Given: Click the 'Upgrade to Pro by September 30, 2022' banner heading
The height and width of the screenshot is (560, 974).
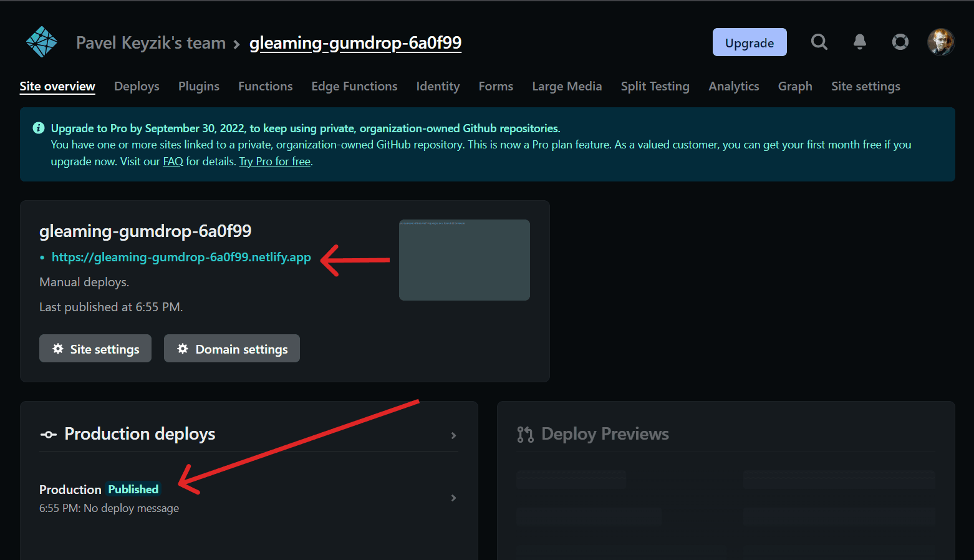Looking at the screenshot, I should pos(306,128).
